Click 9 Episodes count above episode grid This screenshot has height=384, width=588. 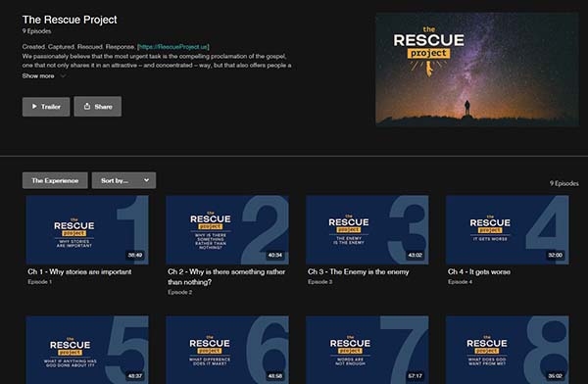564,183
